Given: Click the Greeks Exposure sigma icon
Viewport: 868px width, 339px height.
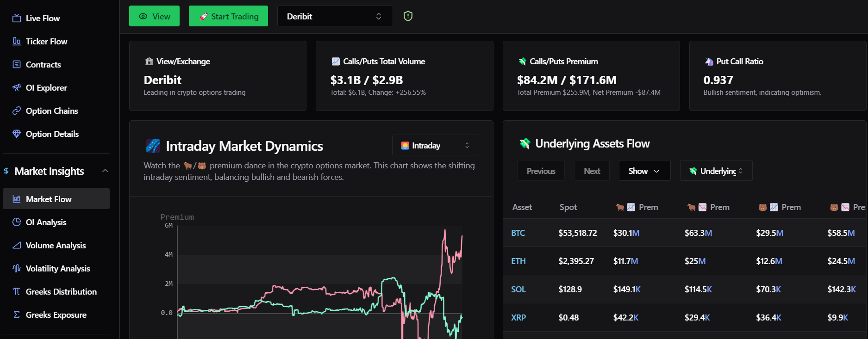Looking at the screenshot, I should (17, 314).
